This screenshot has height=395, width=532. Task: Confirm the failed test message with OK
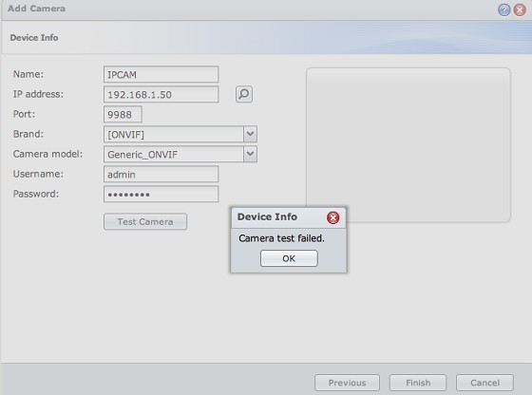pos(289,258)
